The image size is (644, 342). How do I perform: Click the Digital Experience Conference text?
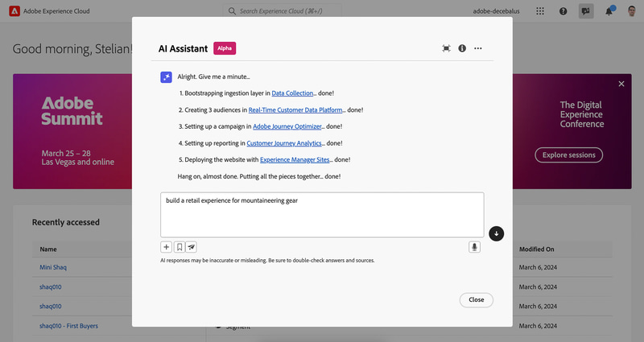tap(581, 114)
